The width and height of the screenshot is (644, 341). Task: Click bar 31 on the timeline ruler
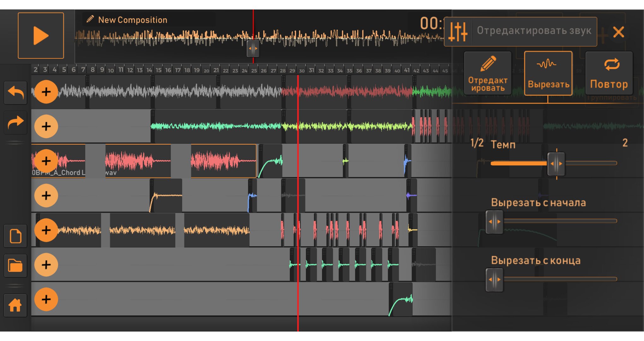click(x=311, y=70)
